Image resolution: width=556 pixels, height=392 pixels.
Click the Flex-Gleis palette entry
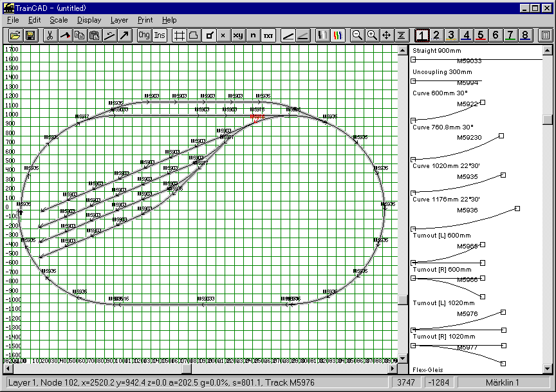[428, 370]
